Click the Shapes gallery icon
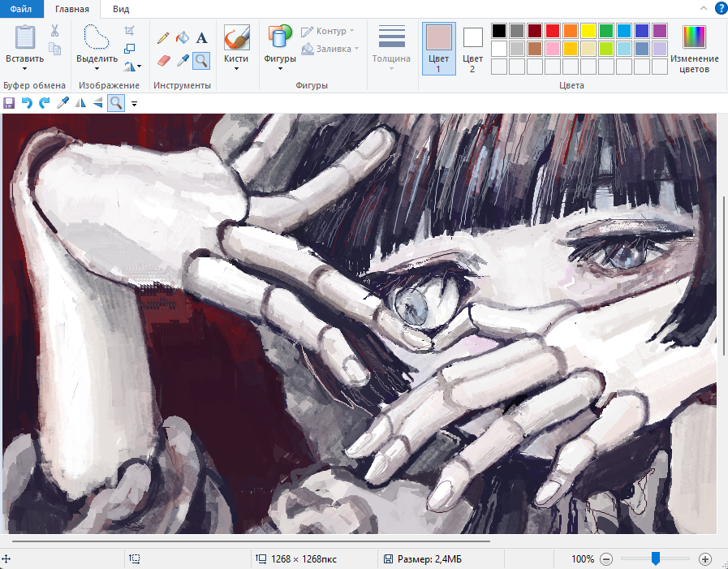Image resolution: width=728 pixels, height=569 pixels. coord(280,37)
